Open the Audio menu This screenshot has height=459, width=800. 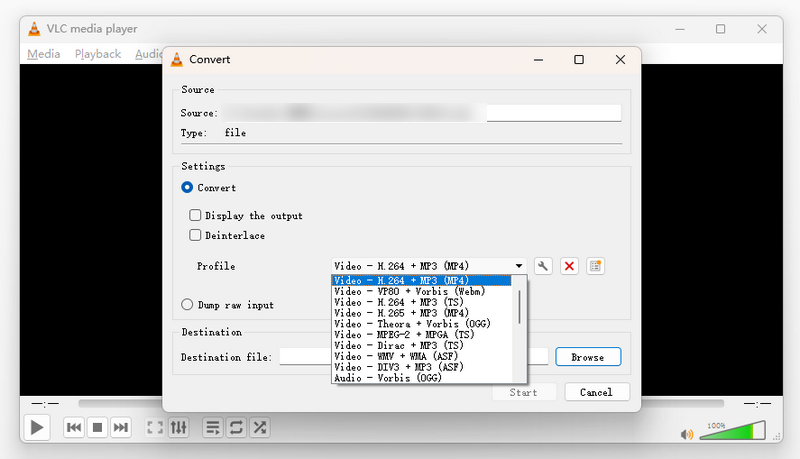148,54
